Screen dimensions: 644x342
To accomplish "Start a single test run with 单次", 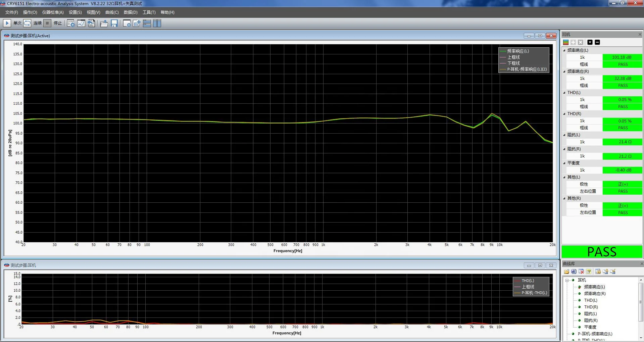I will pos(7,23).
